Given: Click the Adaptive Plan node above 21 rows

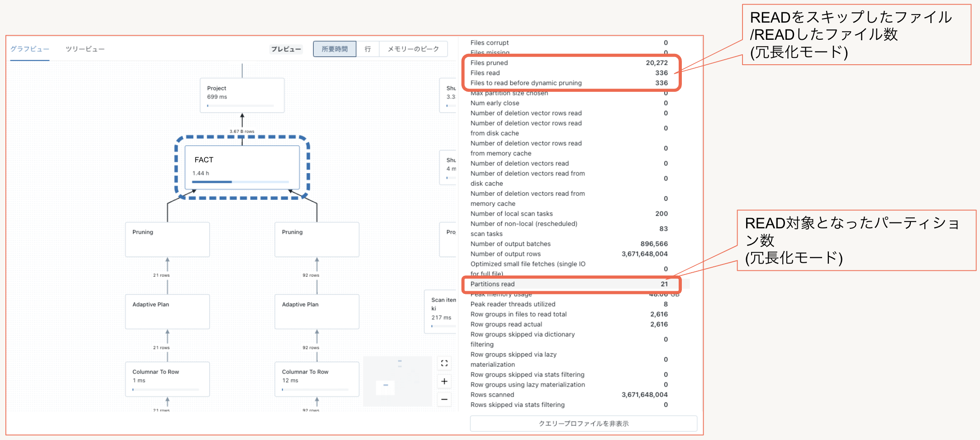Looking at the screenshot, I should coord(167,311).
